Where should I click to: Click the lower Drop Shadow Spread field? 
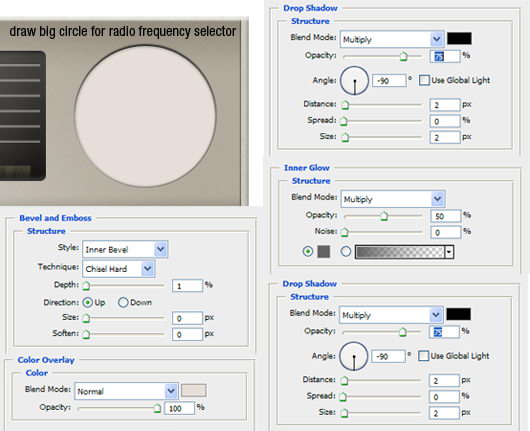(x=444, y=397)
